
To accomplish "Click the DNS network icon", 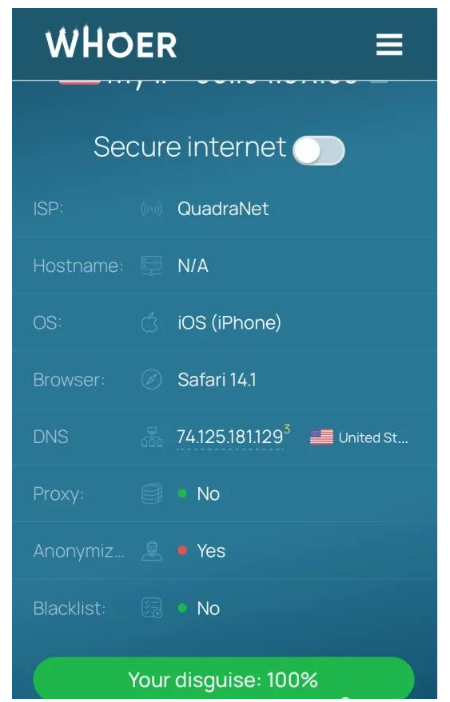I will (151, 437).
